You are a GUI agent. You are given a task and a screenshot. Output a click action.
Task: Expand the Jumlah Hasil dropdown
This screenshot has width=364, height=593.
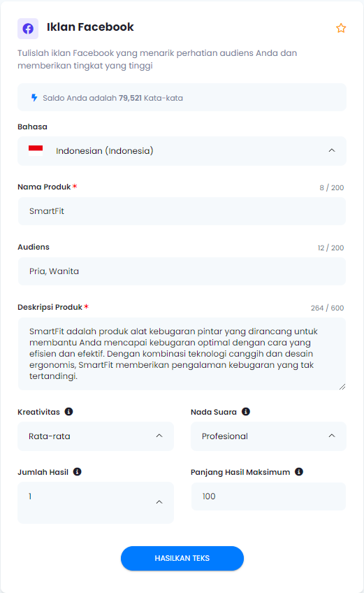96,503
